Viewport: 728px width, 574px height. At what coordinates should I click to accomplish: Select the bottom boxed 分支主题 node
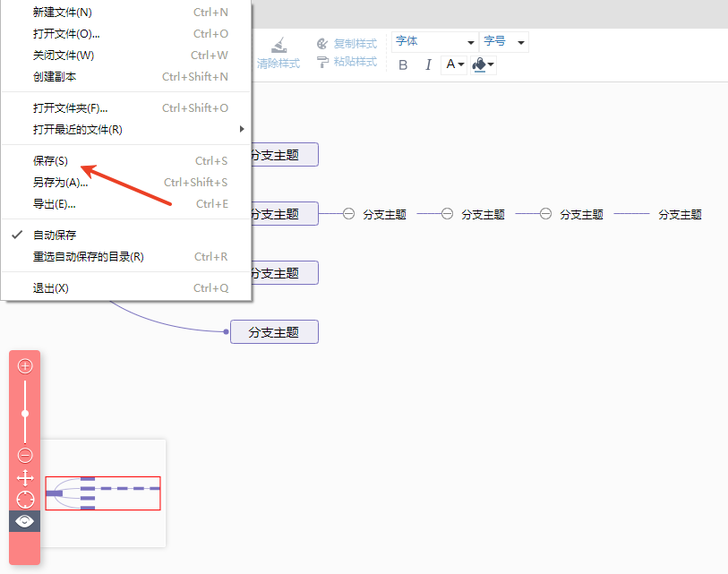(x=274, y=332)
